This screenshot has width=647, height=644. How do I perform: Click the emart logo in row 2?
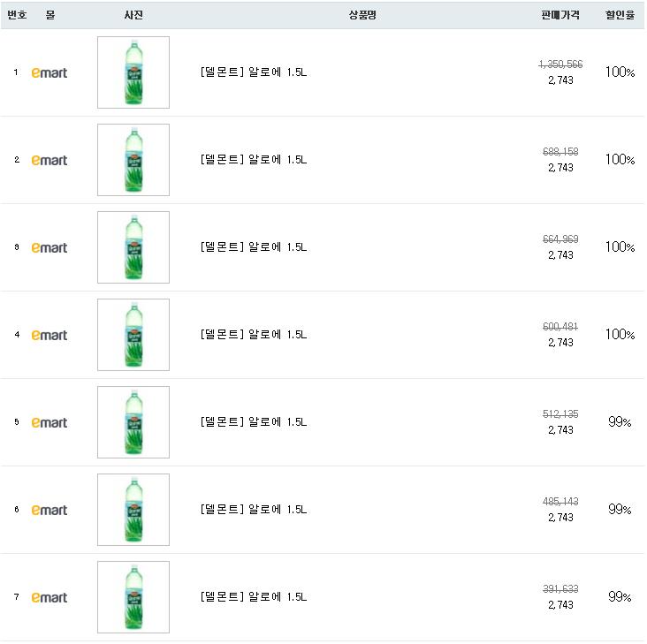click(x=49, y=160)
